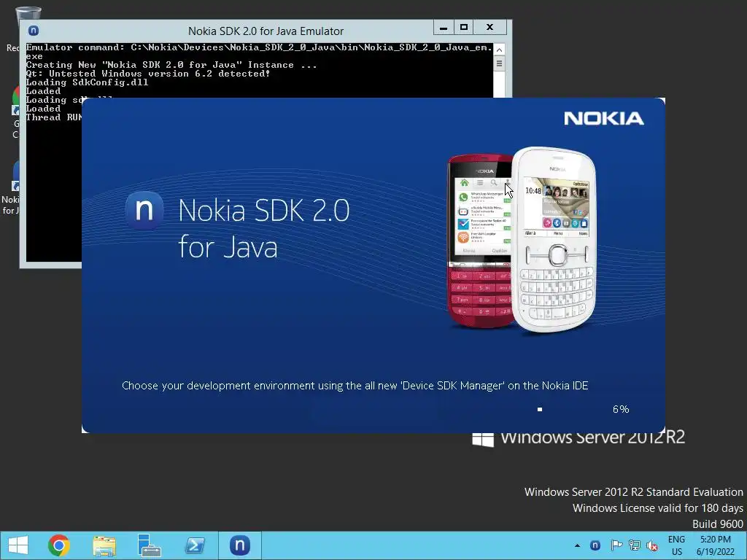Click the 'Nokia SDK 2.0 for Java' heading
Screen dimensions: 747x560
(x=264, y=228)
